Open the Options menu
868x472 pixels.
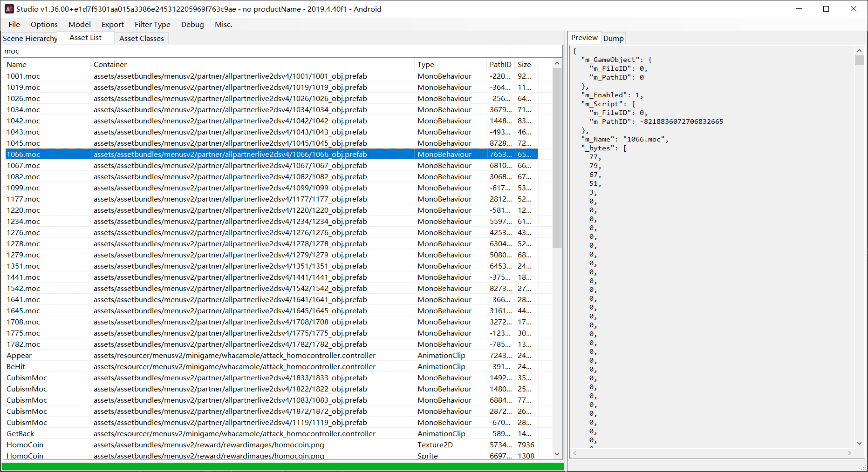[x=44, y=24]
